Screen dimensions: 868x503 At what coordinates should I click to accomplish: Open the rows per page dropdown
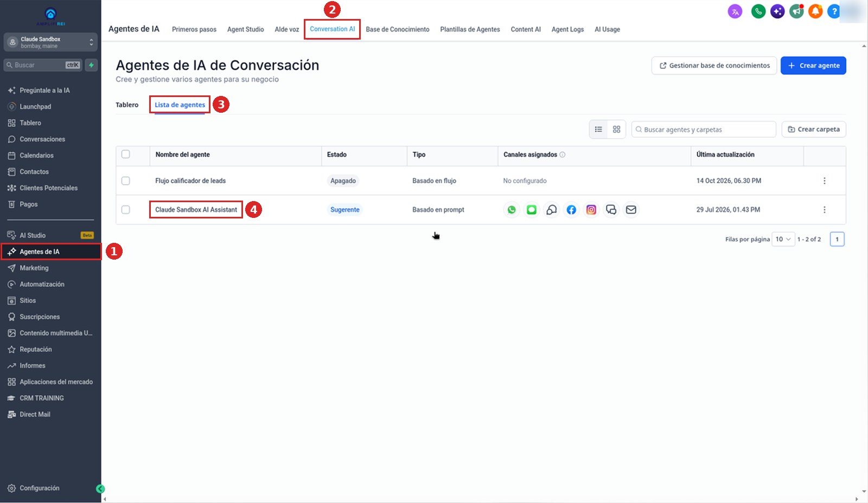pos(783,239)
